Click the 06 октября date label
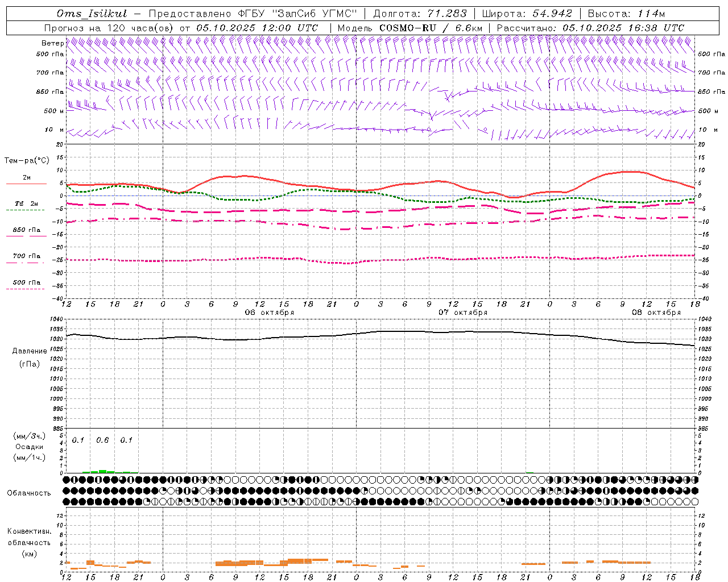Image resolution: width=728 pixels, height=582 pixels. tap(270, 313)
